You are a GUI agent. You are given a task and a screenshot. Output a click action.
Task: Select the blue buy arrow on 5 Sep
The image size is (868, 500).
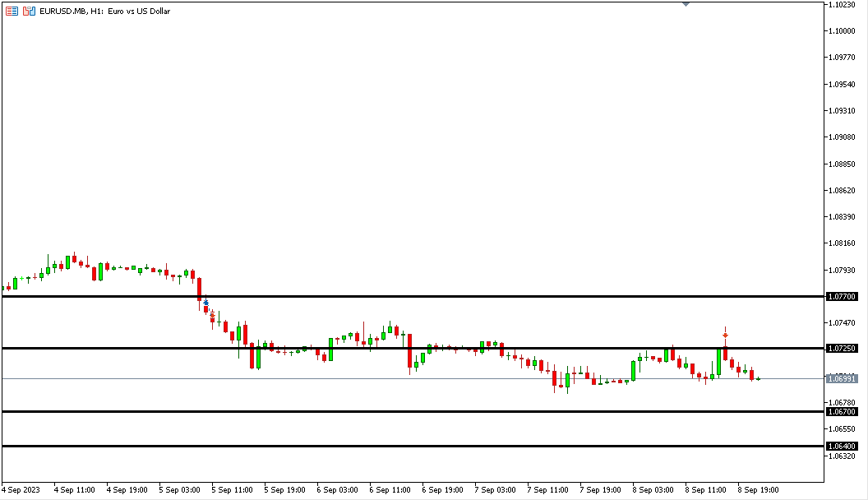click(206, 303)
